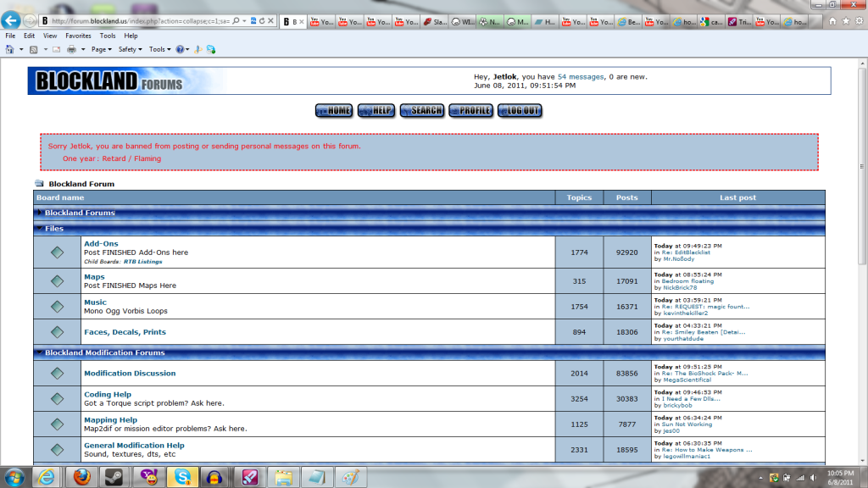Switch to the first YouTube tab
Image resolution: width=868 pixels, height=488 pixels.
click(321, 21)
